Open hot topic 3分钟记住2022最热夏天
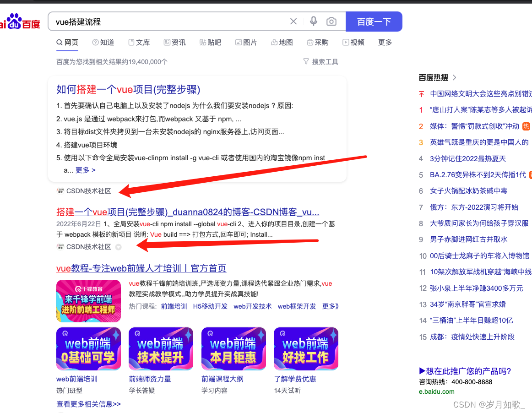This screenshot has height=413, width=532. 468,159
